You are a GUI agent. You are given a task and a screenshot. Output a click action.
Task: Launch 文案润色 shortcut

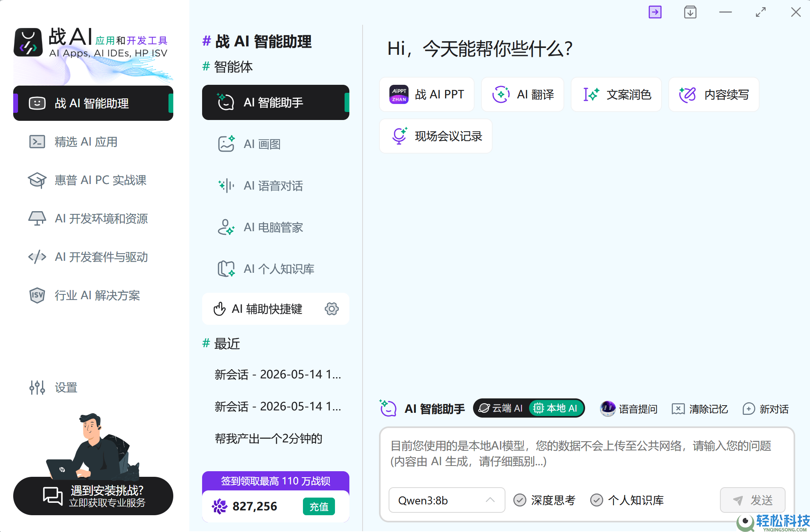coord(616,94)
